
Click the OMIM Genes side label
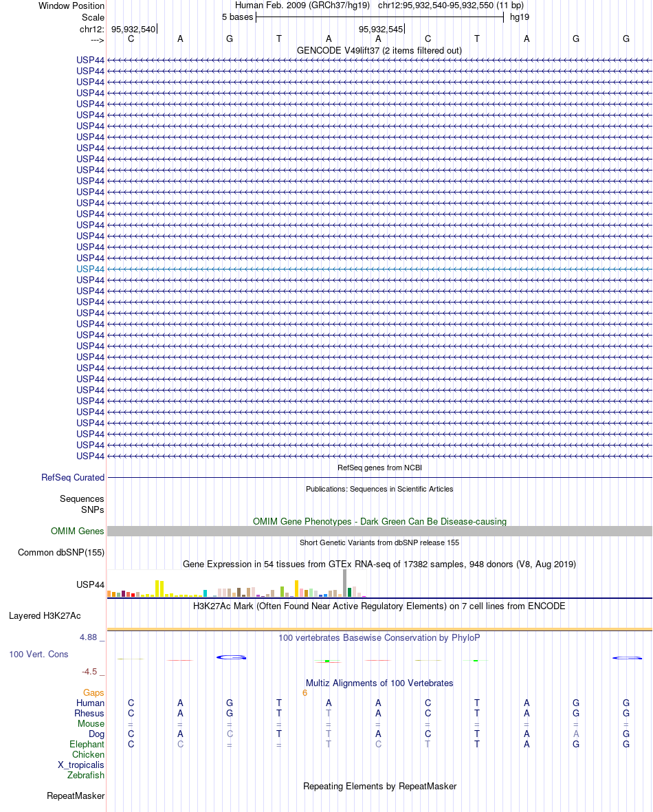[77, 531]
